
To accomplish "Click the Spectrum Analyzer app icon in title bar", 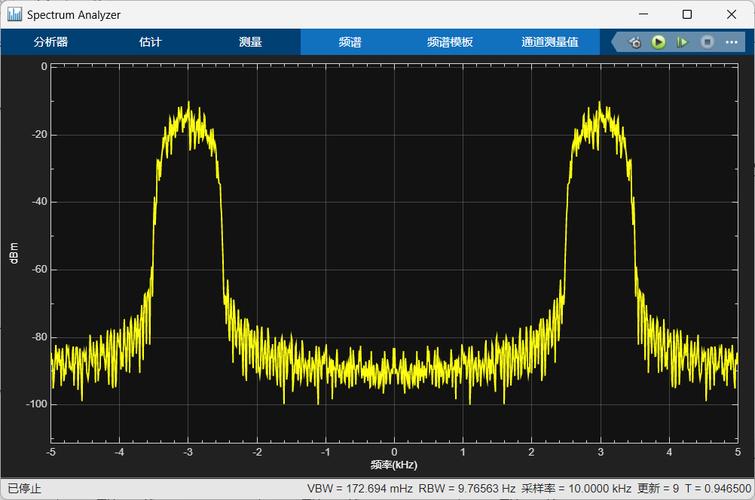I will pos(14,14).
